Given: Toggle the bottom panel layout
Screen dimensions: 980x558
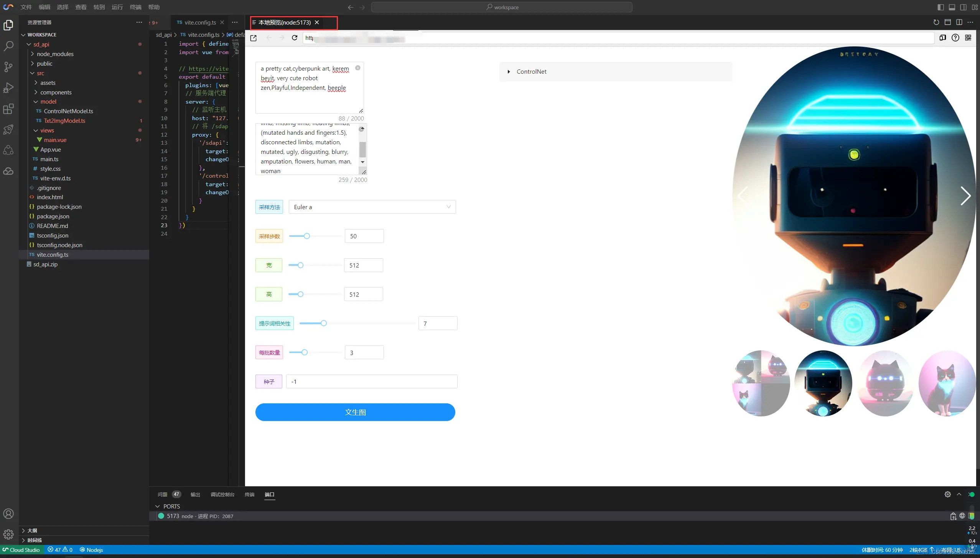Looking at the screenshot, I should 952,7.
